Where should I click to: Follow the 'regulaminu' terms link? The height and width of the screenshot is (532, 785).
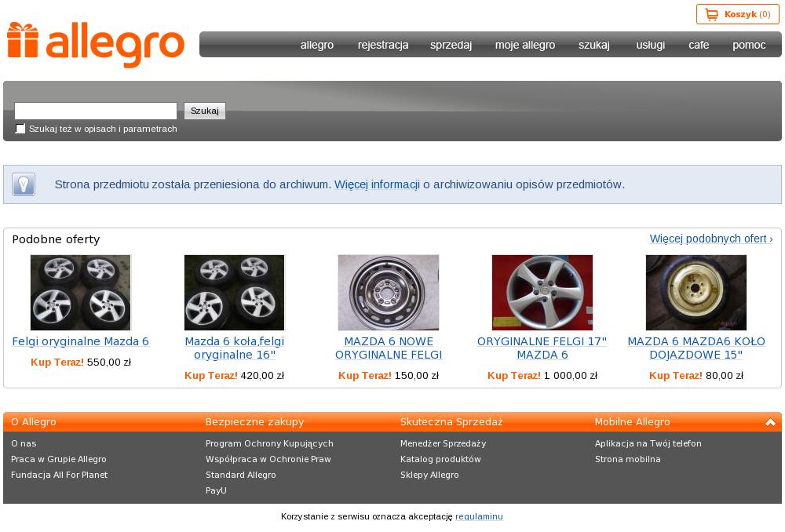[479, 516]
